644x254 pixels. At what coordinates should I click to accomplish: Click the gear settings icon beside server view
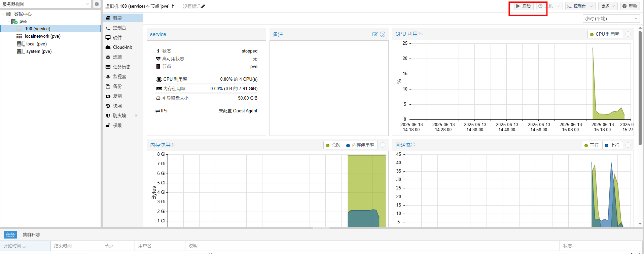[x=97, y=4]
